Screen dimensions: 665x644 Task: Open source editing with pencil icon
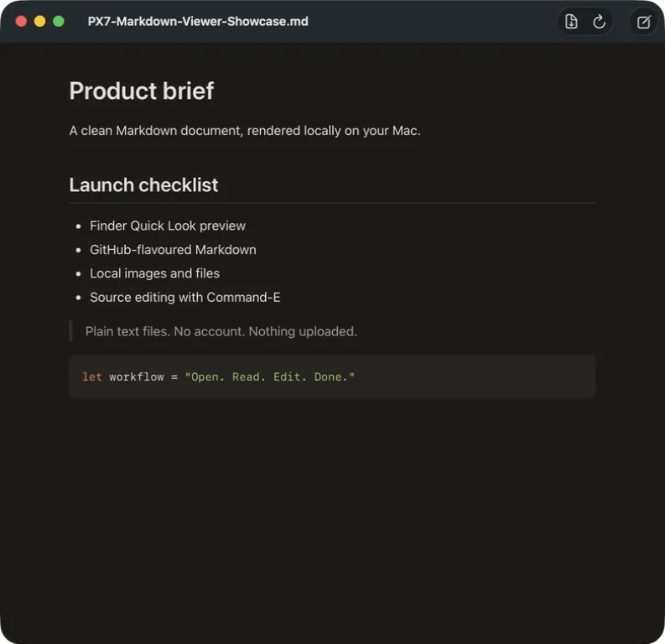pos(643,22)
